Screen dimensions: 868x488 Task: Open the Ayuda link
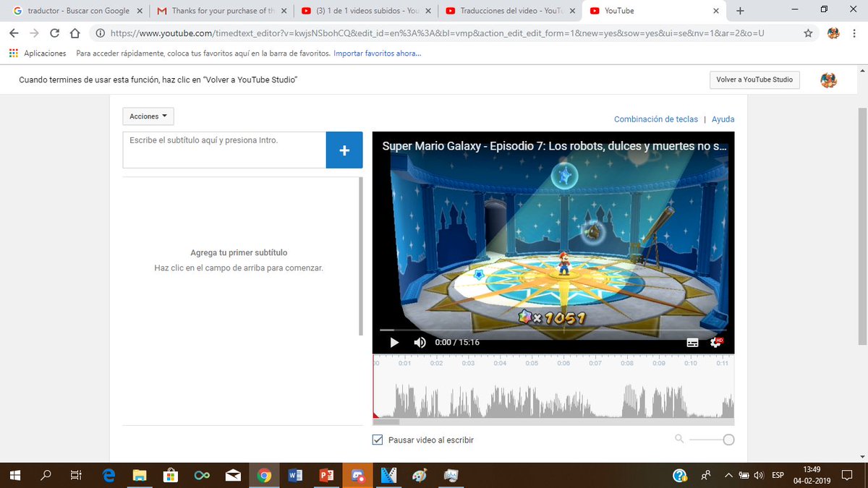(723, 119)
